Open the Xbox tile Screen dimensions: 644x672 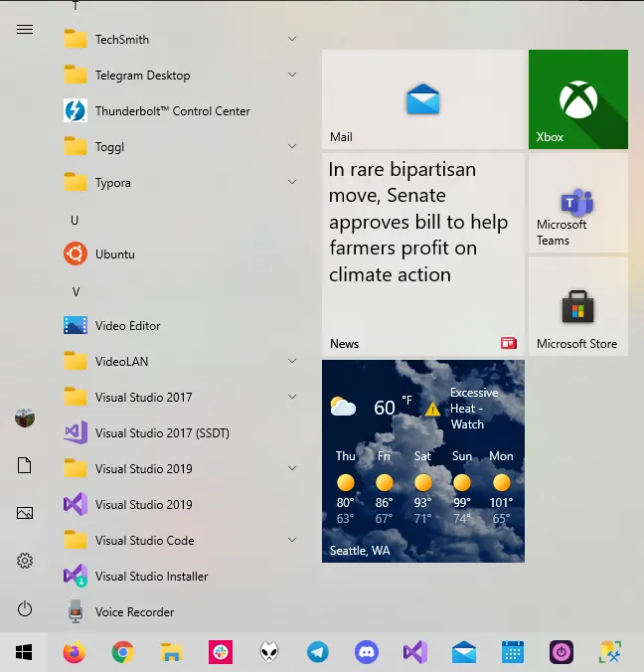pos(577,99)
